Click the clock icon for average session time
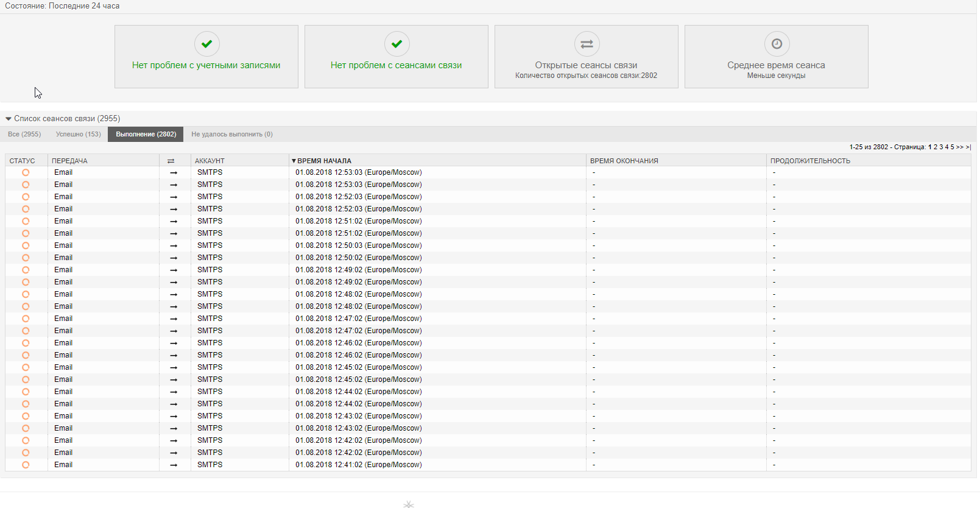This screenshot has height=508, width=980. (x=777, y=44)
